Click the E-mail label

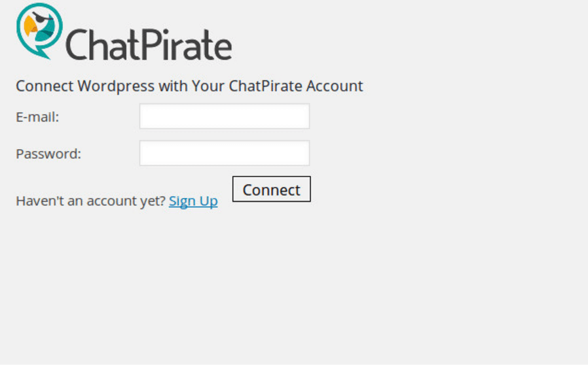point(37,117)
